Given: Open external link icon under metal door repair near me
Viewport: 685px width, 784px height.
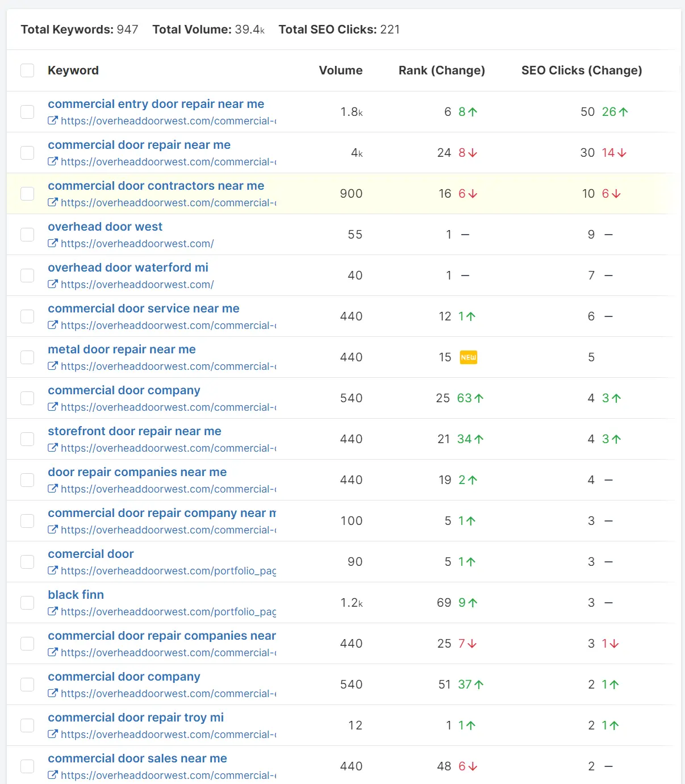Looking at the screenshot, I should pos(53,366).
